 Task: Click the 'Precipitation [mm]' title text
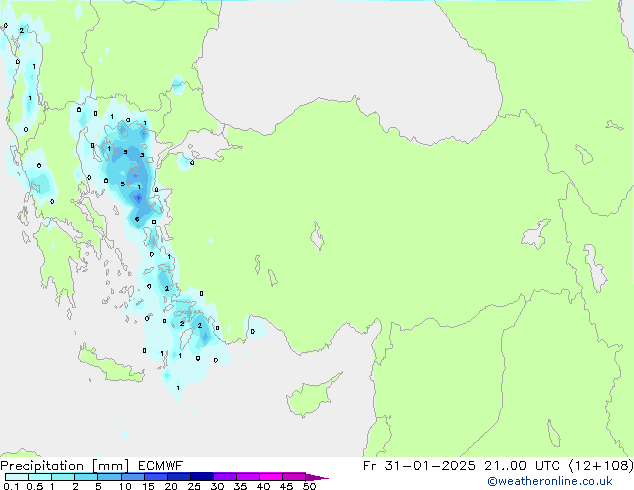point(60,466)
